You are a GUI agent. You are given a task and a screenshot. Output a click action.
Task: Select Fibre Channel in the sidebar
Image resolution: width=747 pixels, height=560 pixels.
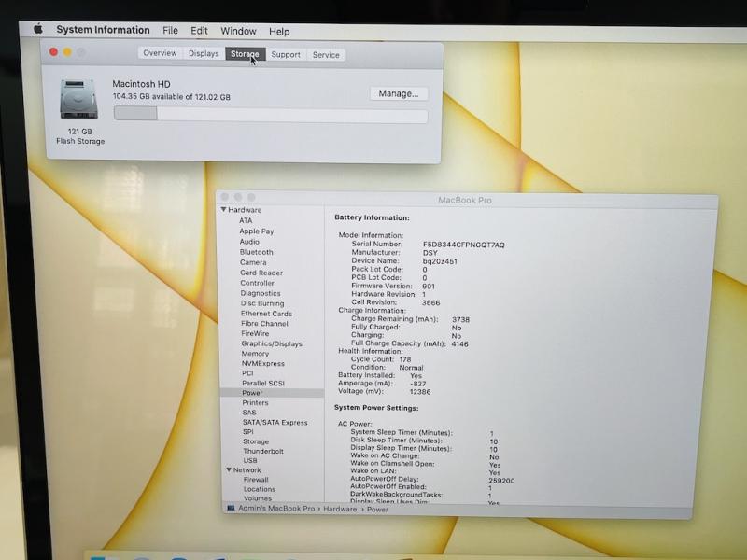[x=264, y=323]
